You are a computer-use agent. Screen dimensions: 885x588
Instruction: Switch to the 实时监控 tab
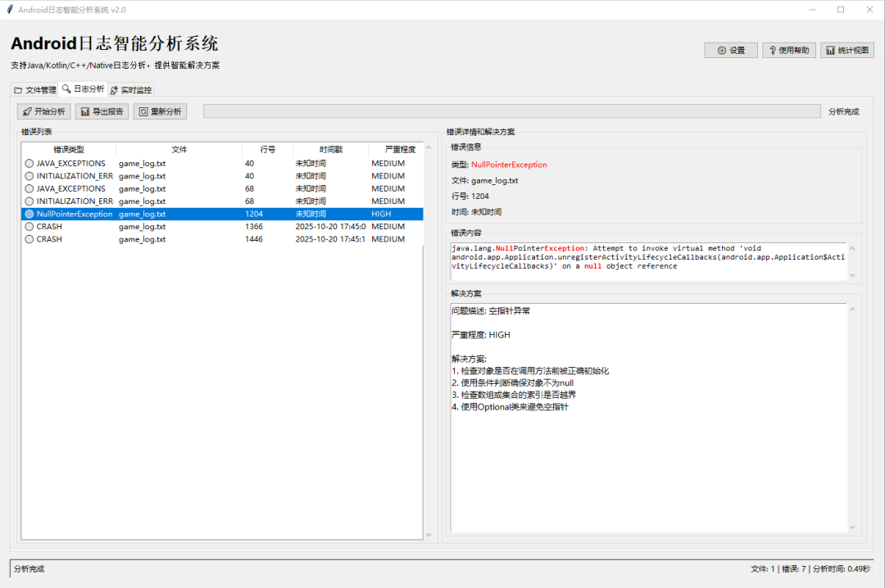[x=130, y=90]
